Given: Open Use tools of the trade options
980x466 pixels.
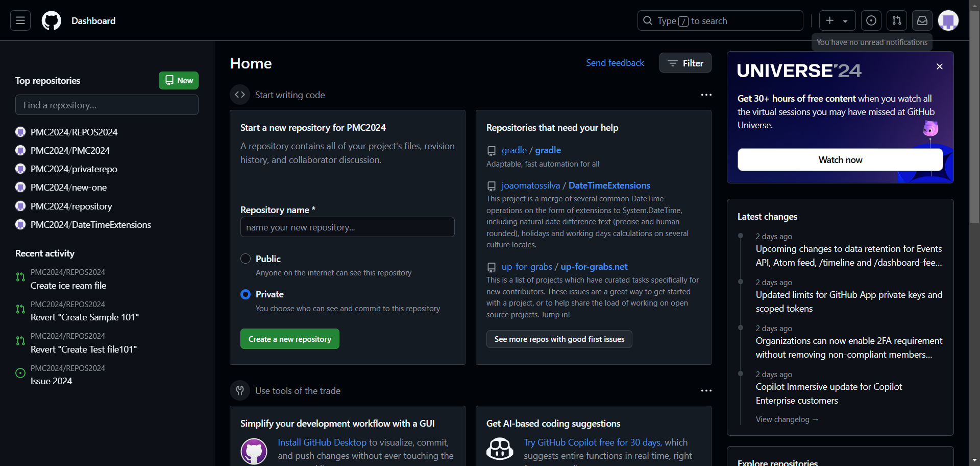Looking at the screenshot, I should pyautogui.click(x=706, y=391).
